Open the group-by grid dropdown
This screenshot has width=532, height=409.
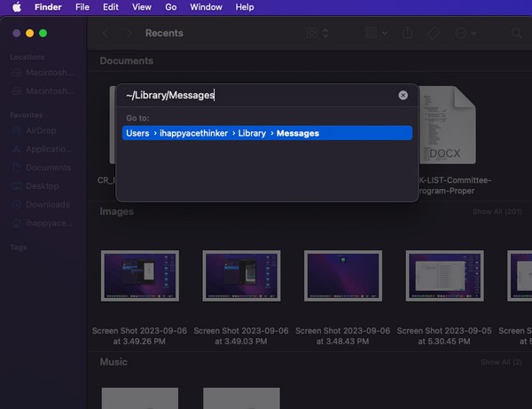(x=376, y=33)
